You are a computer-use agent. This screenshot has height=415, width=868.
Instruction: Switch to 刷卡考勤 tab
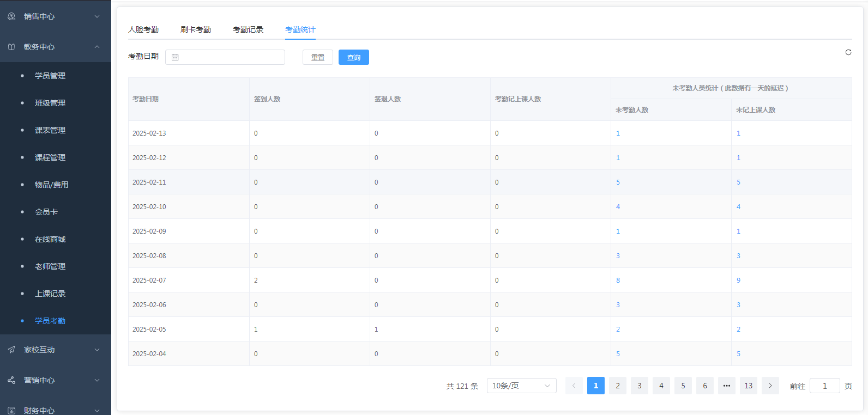click(196, 29)
